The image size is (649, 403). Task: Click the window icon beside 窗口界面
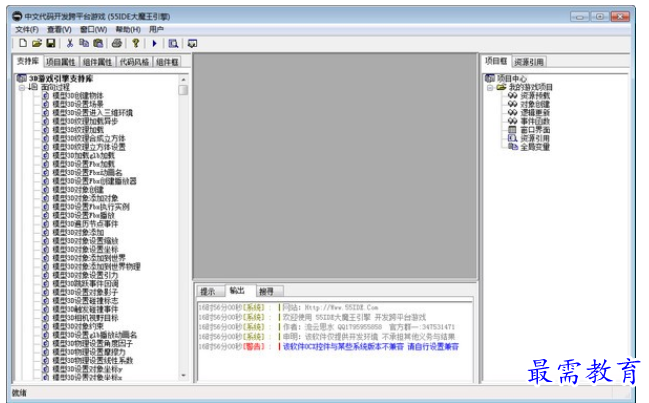[512, 130]
